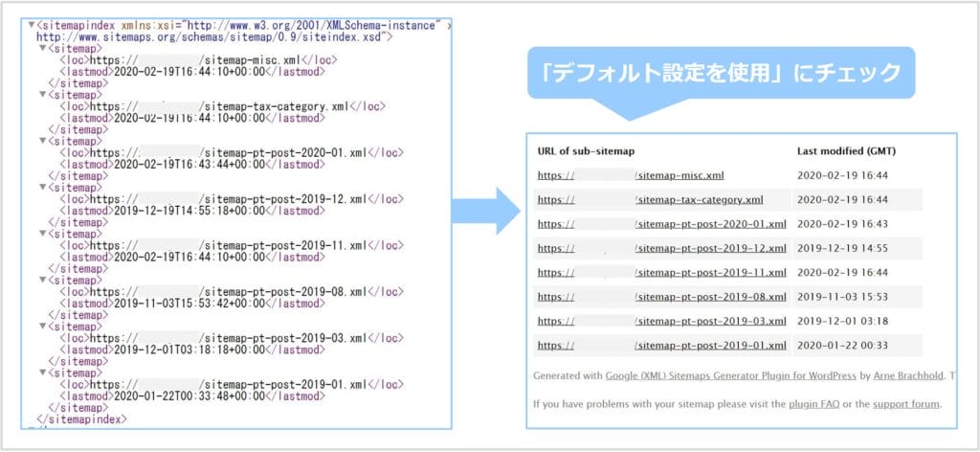Image resolution: width=980 pixels, height=452 pixels.
Task: Click the XML loc line for sitemap-pt-post-2020-01.xml
Action: point(232,153)
